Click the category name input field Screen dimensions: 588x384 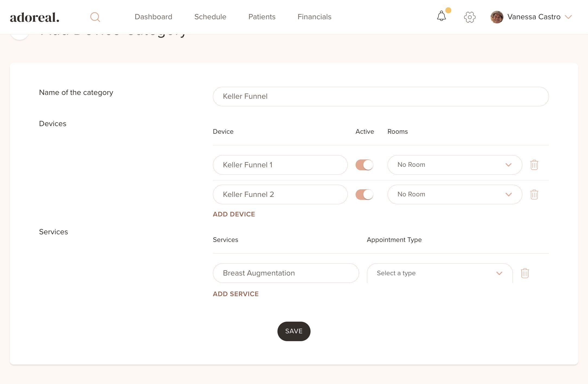(381, 97)
